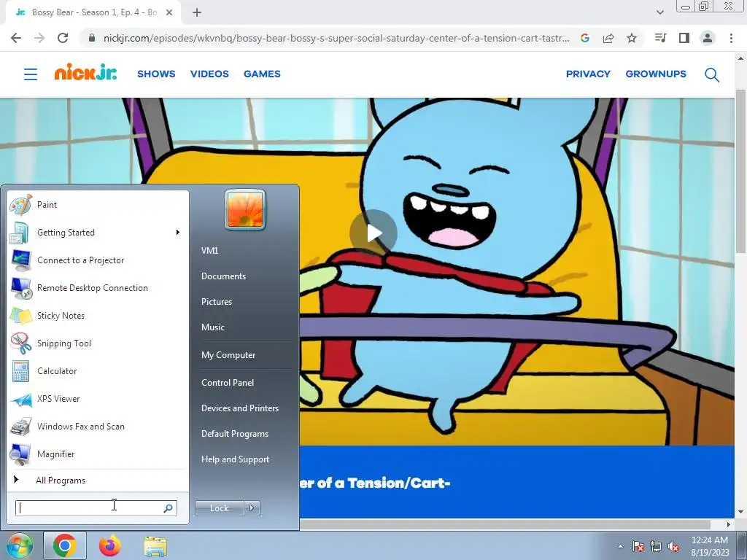Screen dimensions: 747x560
Task: Go back in Chrome
Action: tap(16, 38)
